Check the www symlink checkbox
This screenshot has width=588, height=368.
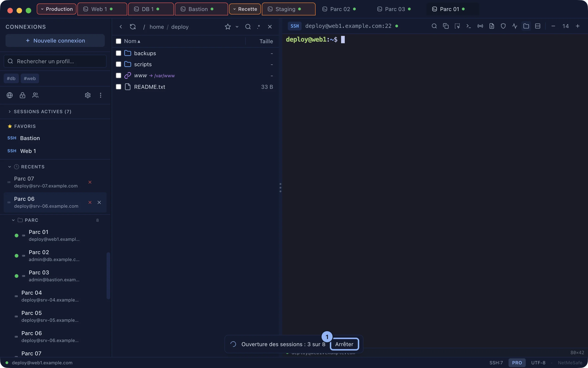point(119,75)
